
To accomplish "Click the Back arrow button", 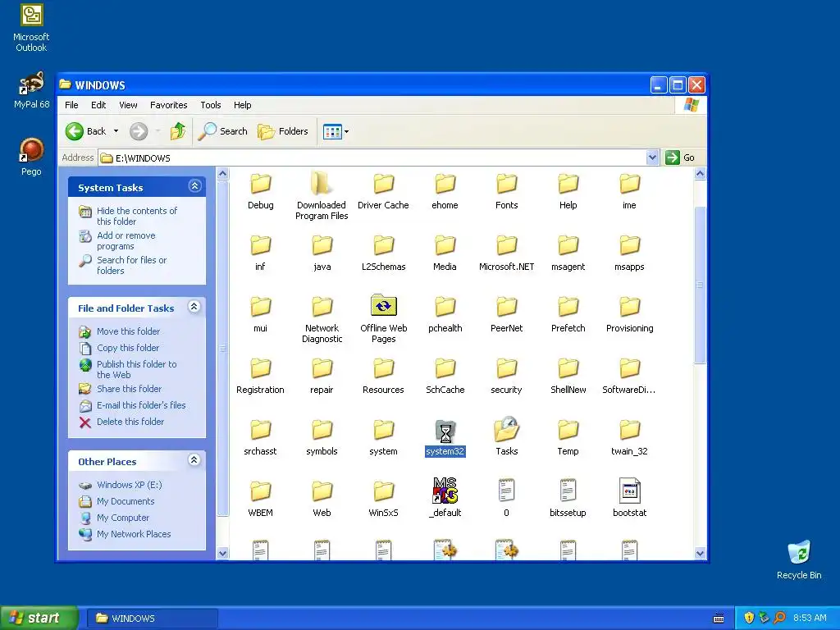I will coord(75,130).
